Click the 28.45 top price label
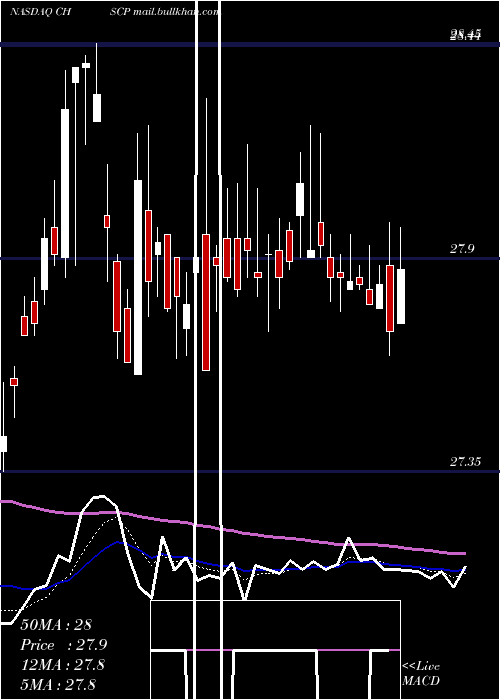The image size is (500, 700). 465,34
